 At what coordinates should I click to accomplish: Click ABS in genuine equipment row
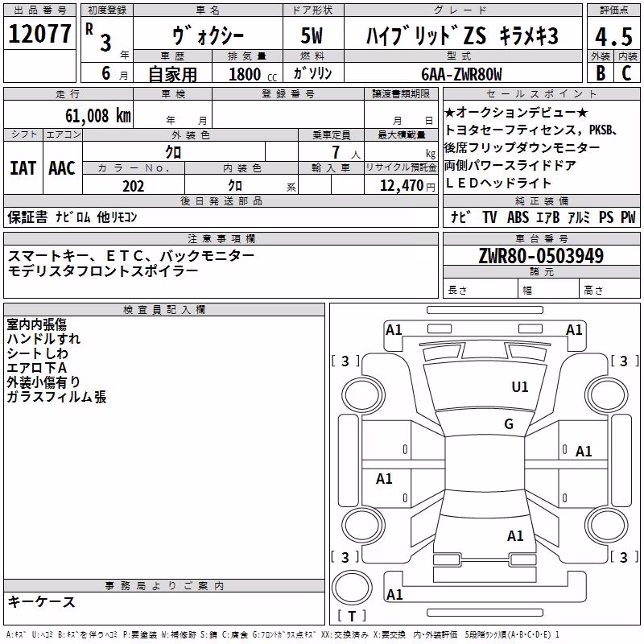518,217
